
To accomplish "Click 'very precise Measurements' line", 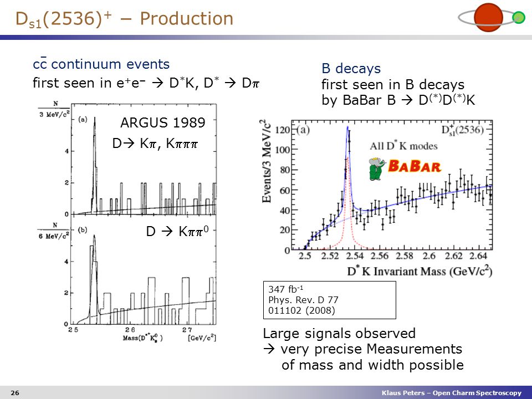I will [371, 349].
